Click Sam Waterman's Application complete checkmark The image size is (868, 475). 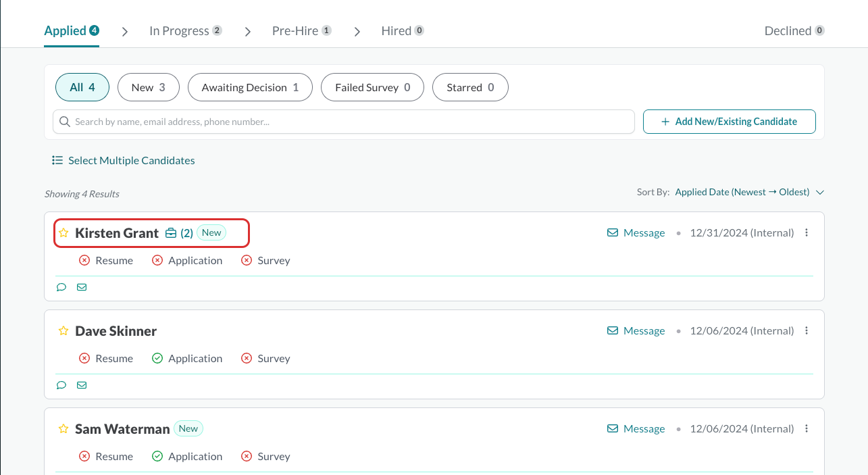coord(157,457)
